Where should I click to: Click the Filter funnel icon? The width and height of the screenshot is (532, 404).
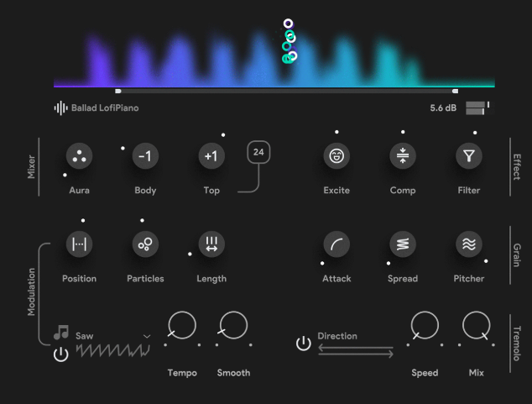[x=469, y=155]
